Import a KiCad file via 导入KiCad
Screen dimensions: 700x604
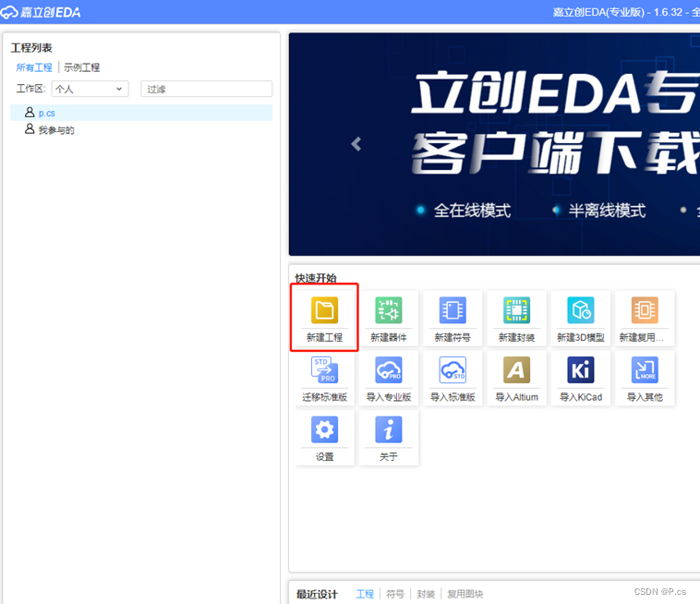click(x=580, y=378)
